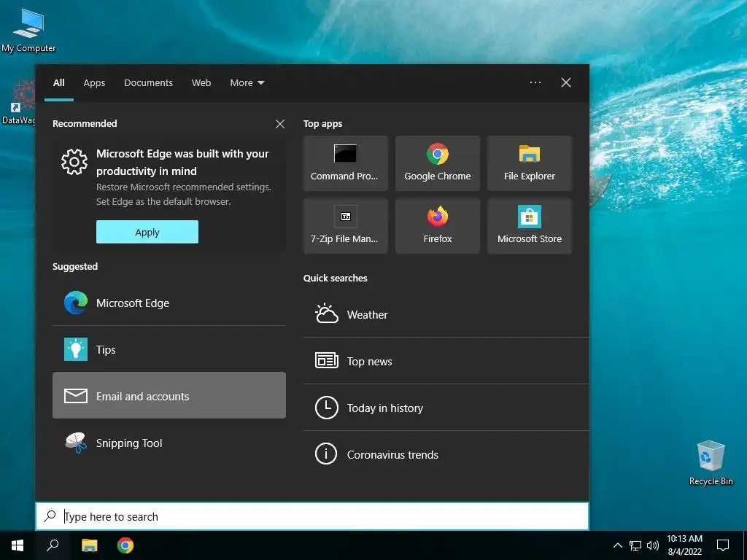
Task: Switch to the Apps search tab
Action: tap(94, 83)
